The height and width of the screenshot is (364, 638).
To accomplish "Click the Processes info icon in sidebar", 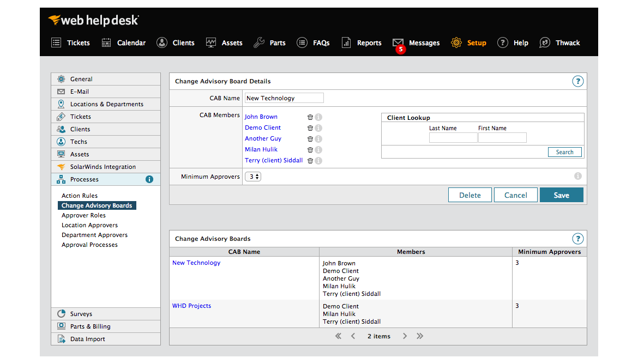I will pos(149,179).
